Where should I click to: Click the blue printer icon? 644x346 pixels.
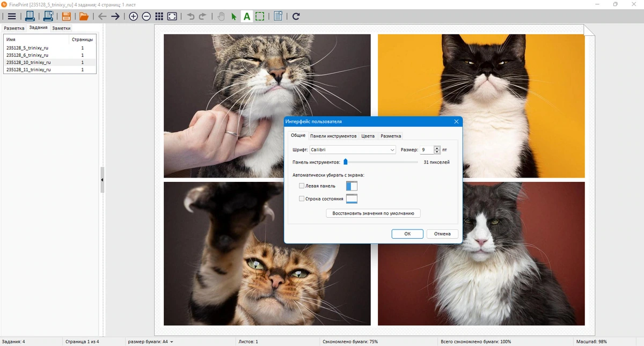coord(30,16)
